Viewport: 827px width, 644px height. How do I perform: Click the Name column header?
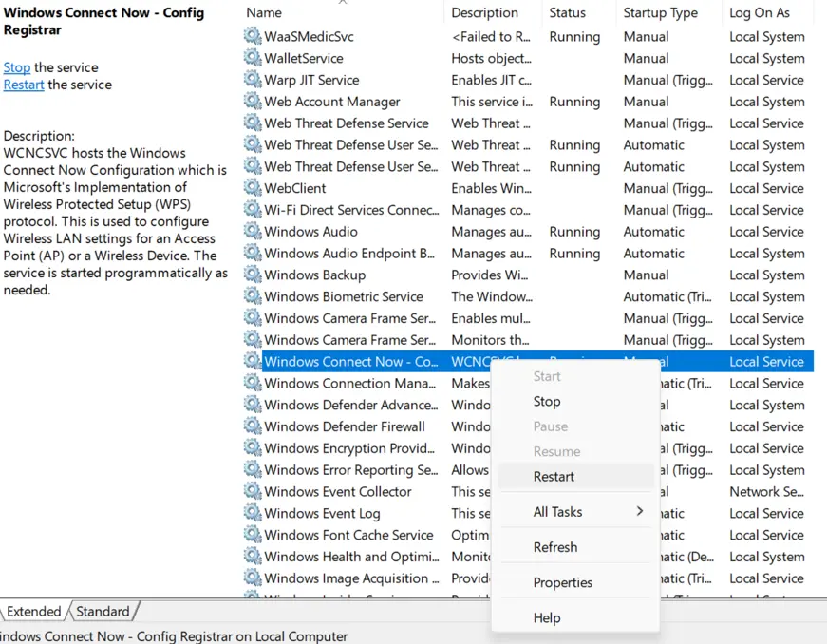coord(264,12)
